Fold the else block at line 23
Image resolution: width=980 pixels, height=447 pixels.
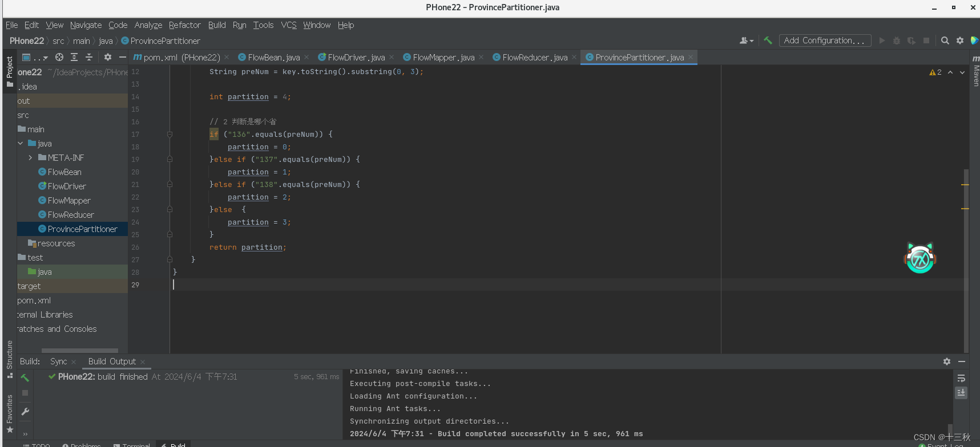[170, 210]
